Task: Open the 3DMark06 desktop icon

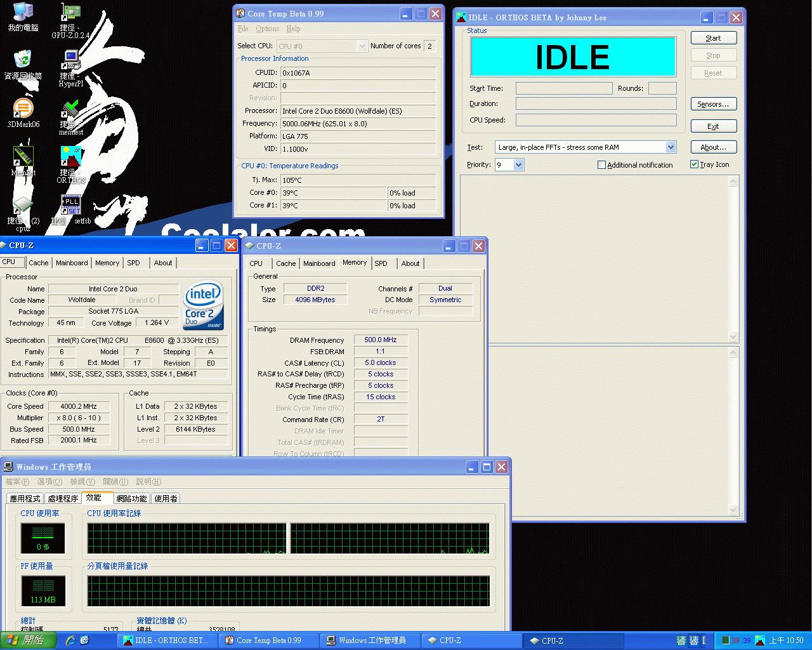Action: coord(23,109)
